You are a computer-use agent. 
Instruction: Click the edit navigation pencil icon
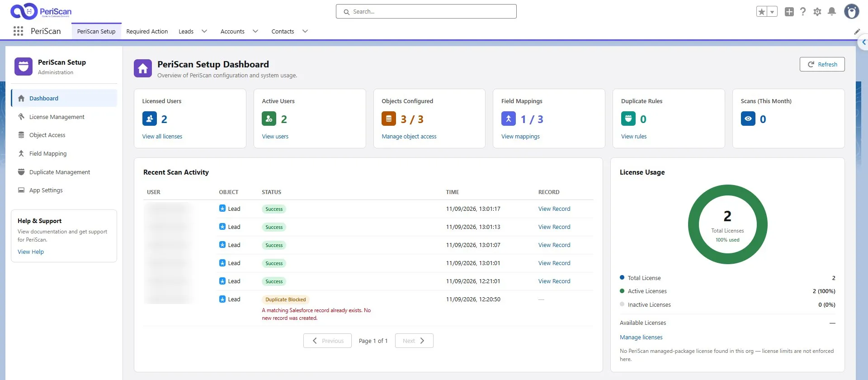pos(857,32)
